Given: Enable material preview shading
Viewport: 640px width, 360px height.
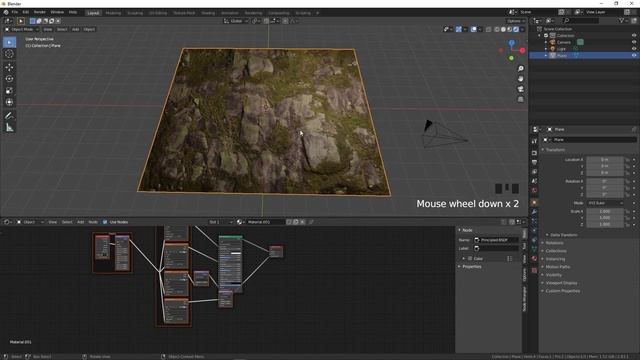Looking at the screenshot, I should pos(510,29).
